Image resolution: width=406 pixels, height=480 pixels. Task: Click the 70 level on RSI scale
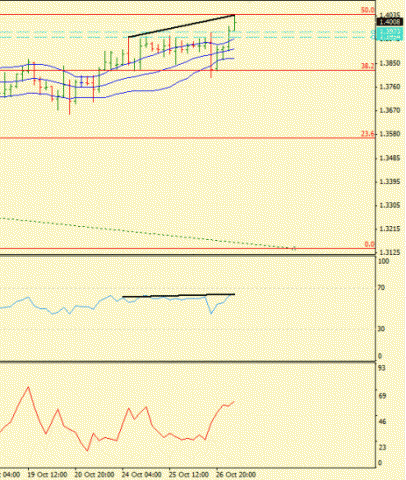(382, 288)
